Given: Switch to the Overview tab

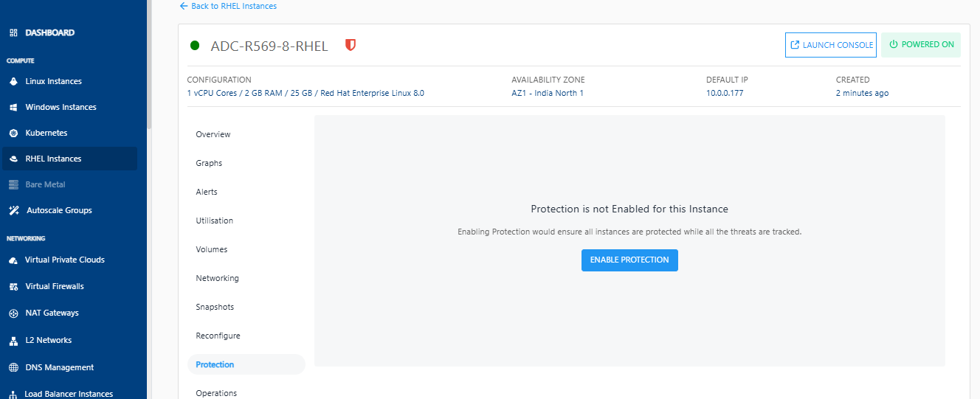Looking at the screenshot, I should (213, 134).
